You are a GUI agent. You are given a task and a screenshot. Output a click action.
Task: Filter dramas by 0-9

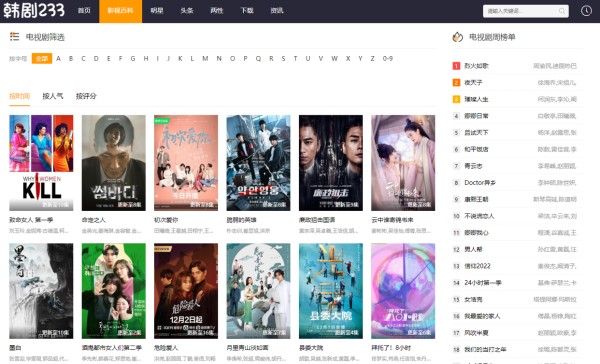click(x=388, y=59)
